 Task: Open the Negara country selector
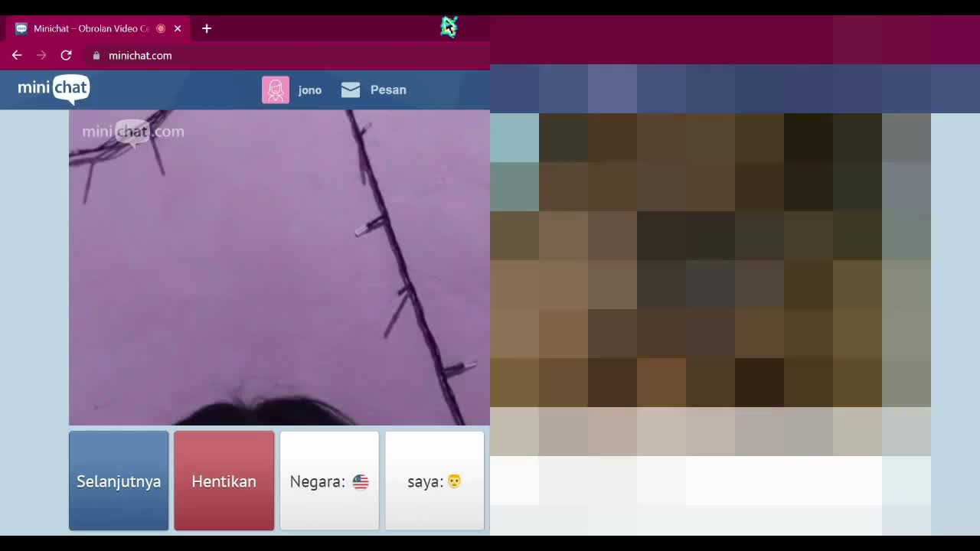coord(329,481)
